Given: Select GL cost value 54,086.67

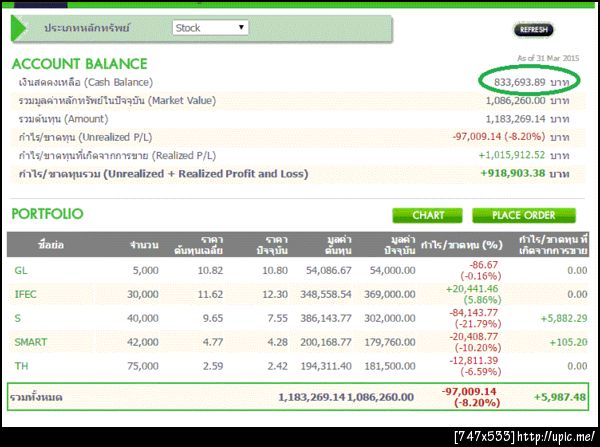Looking at the screenshot, I should click(329, 271).
